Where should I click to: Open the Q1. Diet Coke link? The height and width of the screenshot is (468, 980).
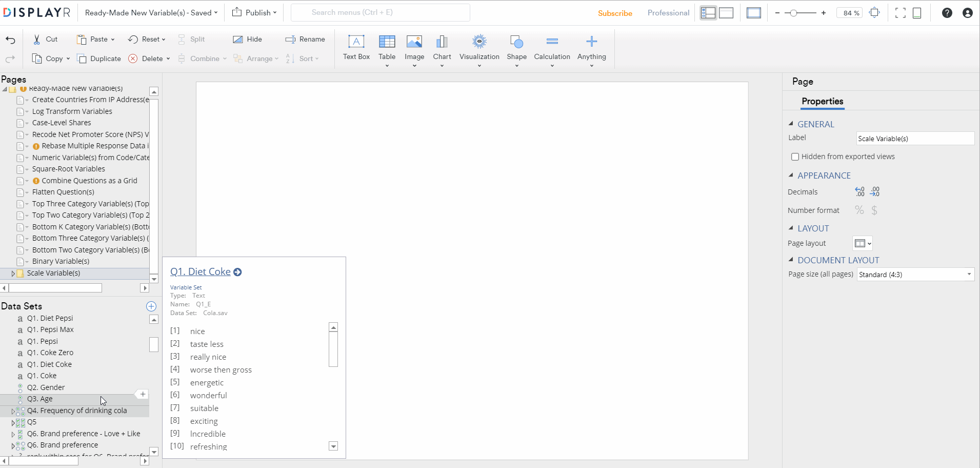point(201,271)
